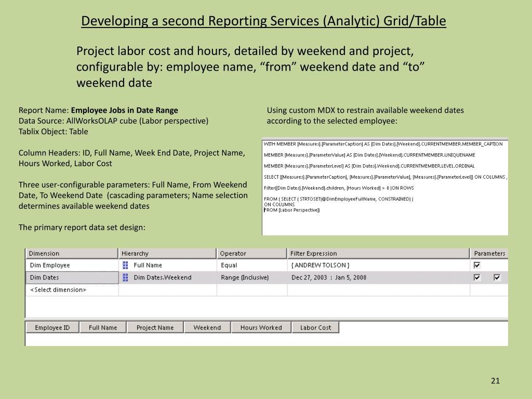Open the Equal operator cell
This screenshot has height=399, width=532.
[x=252, y=265]
